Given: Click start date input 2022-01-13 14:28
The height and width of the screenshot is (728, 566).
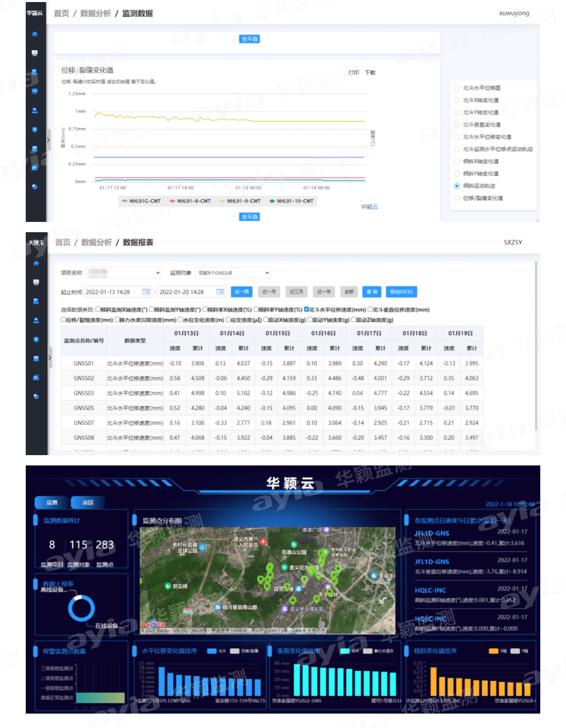Looking at the screenshot, I should (113, 292).
